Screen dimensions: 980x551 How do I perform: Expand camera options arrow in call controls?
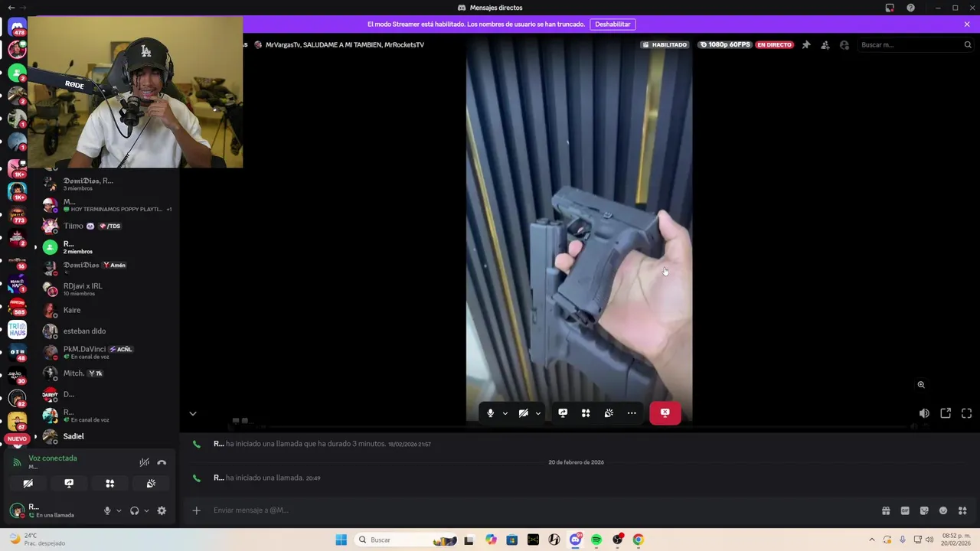point(538,413)
